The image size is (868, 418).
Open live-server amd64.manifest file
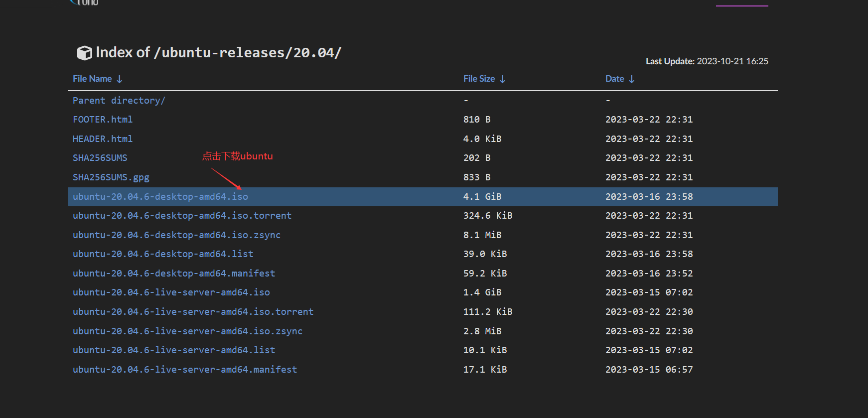point(185,370)
